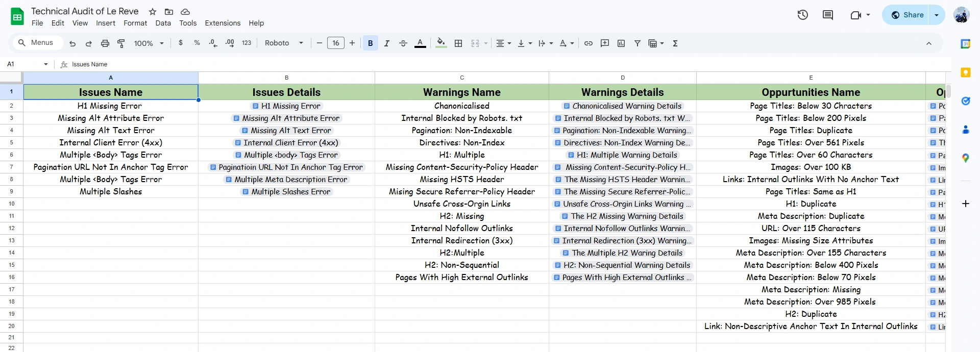
Task: Toggle bold formatting
Action: click(x=371, y=43)
